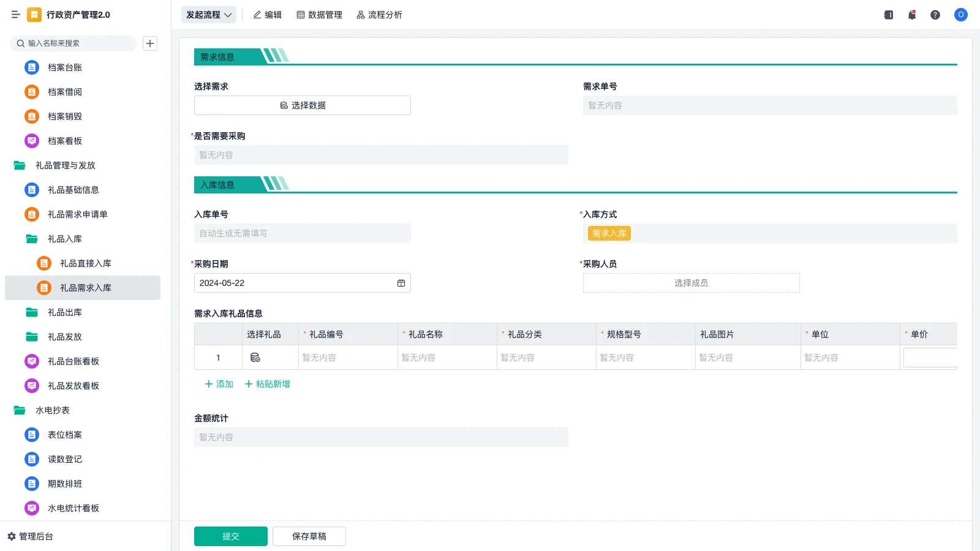Open the user avatar menu
This screenshot has height=551, width=980.
click(961, 15)
